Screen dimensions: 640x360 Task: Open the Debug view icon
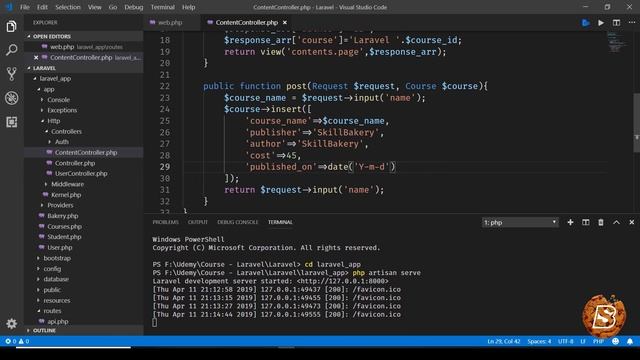11,98
